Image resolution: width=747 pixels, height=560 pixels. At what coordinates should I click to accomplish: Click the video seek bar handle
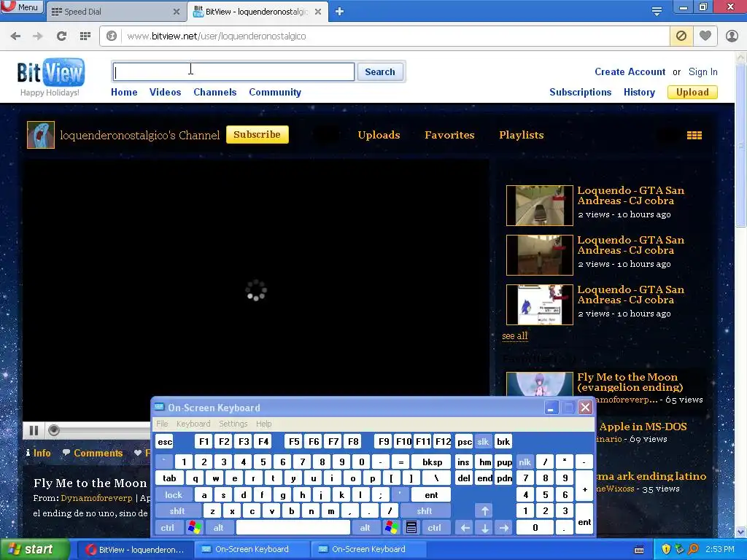pyautogui.click(x=54, y=430)
